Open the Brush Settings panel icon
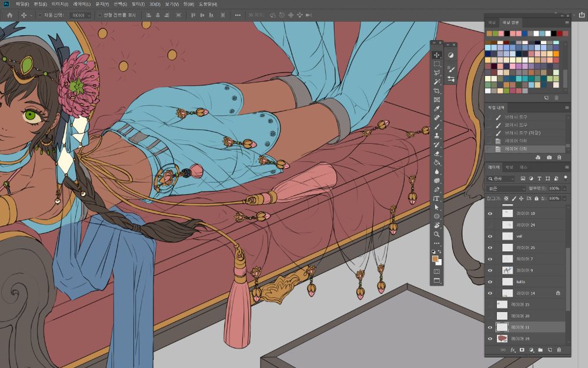588x368 pixels. click(451, 70)
